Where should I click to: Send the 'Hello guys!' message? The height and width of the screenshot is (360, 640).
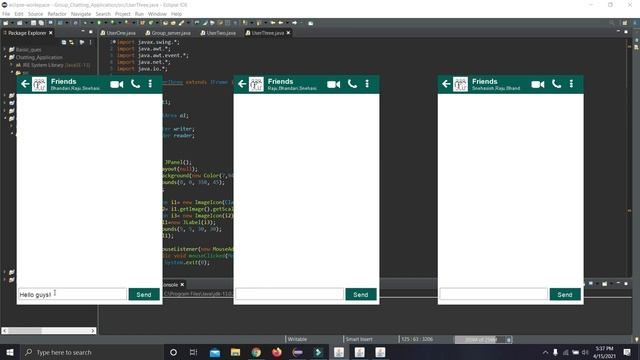144,294
